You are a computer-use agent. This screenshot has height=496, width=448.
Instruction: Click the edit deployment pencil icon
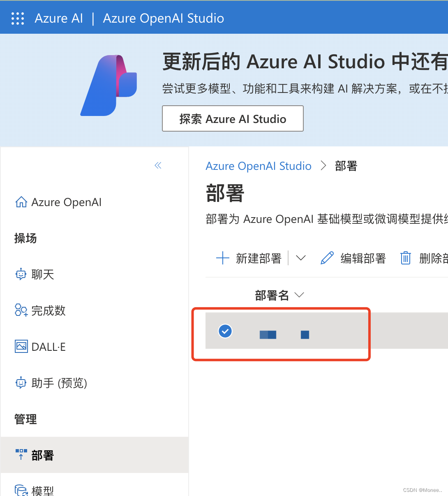(327, 258)
